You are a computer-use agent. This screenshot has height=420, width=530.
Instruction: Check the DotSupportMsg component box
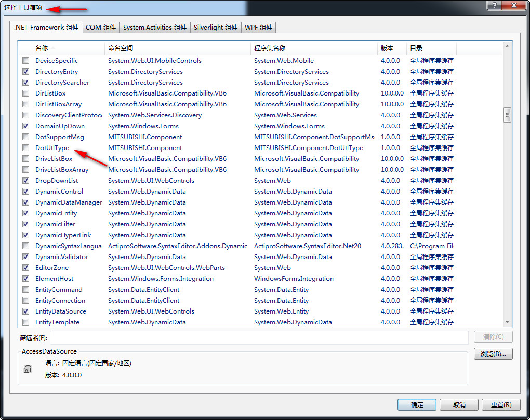[x=25, y=137]
